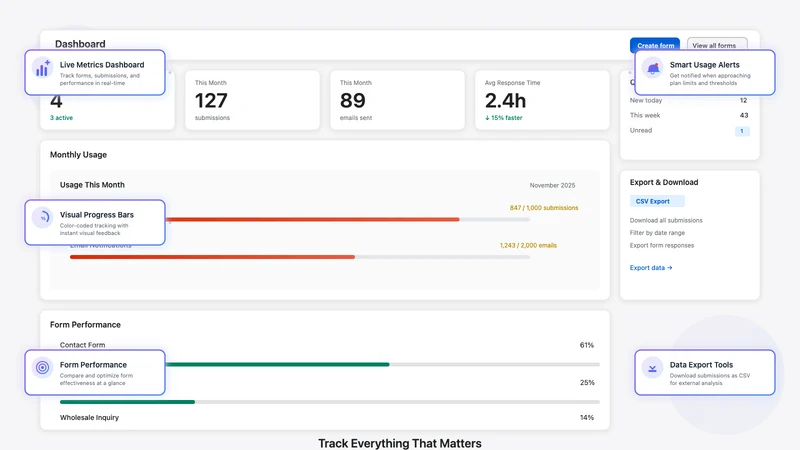Screen dimensions: 800x450
Task: Click the Smart Usage Alerts bell icon
Action: [653, 68]
